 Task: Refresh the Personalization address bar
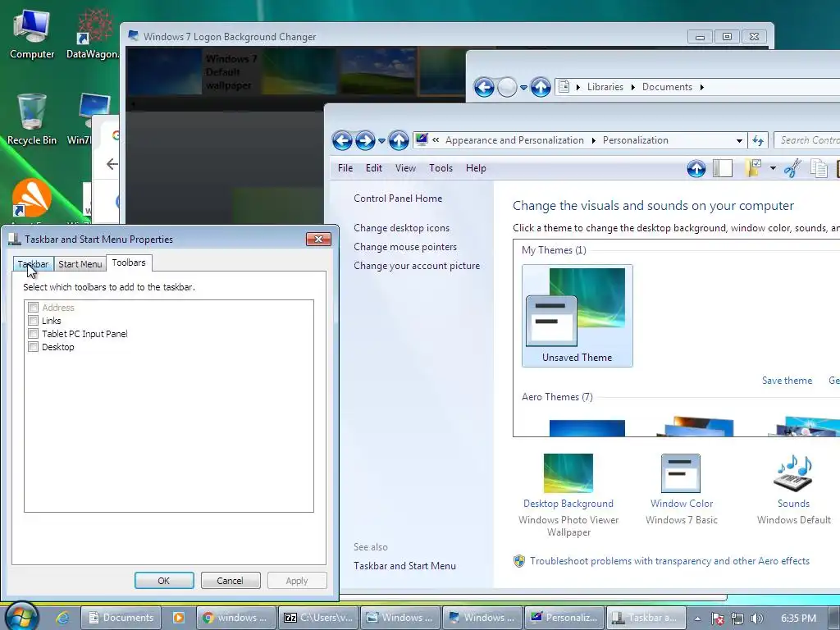(x=758, y=140)
